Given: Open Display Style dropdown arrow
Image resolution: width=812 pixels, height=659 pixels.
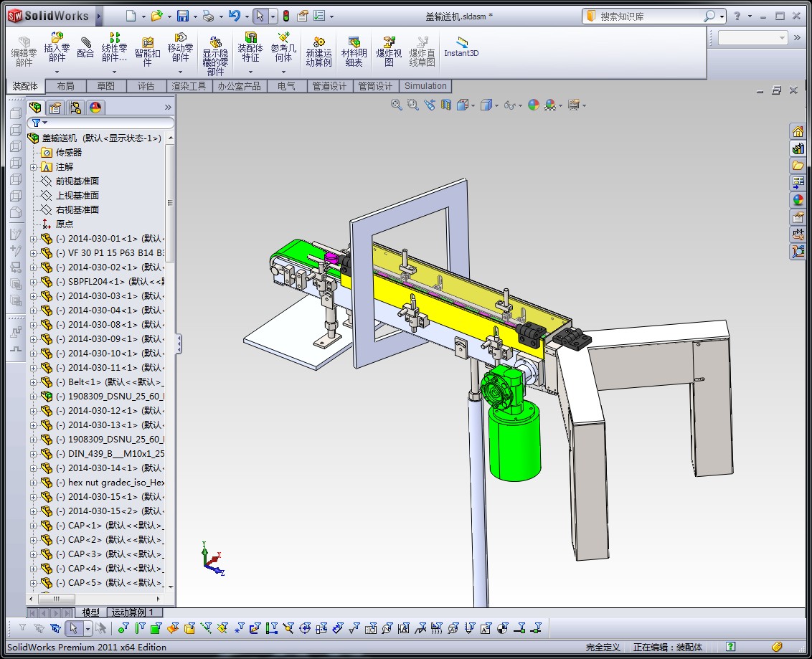Looking at the screenshot, I should 496,105.
